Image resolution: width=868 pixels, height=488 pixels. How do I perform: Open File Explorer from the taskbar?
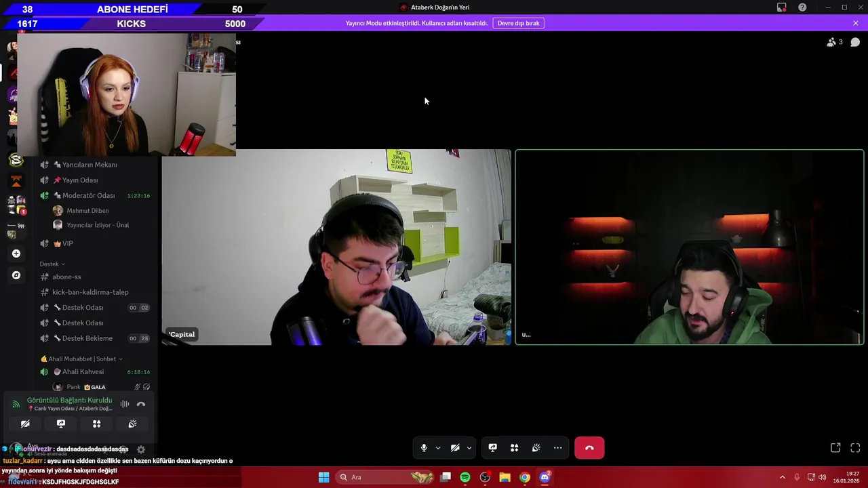[x=505, y=477]
